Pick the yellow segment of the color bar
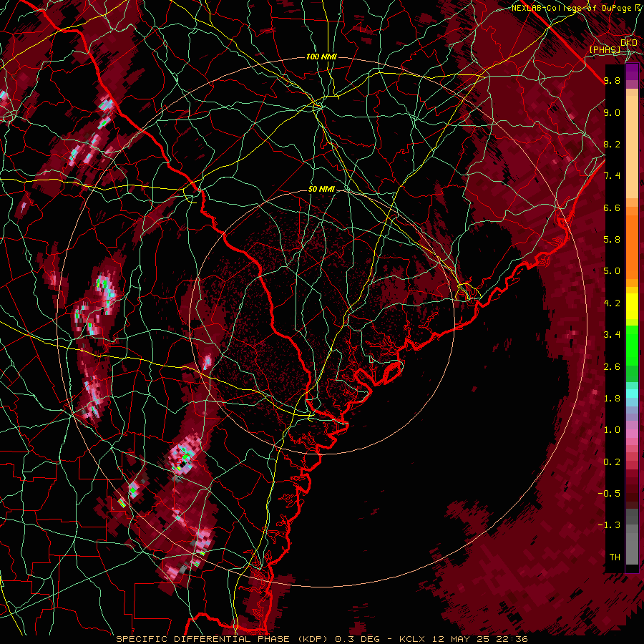This screenshot has width=644, height=644. click(632, 306)
